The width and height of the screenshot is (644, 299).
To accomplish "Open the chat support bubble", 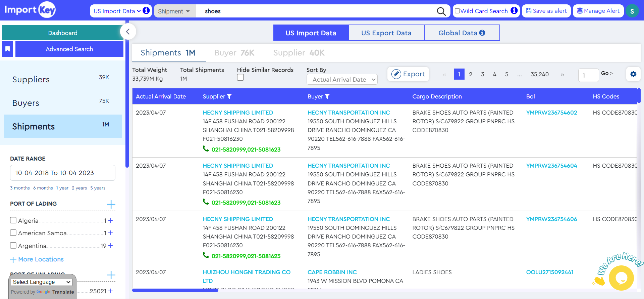I will 621,278.
